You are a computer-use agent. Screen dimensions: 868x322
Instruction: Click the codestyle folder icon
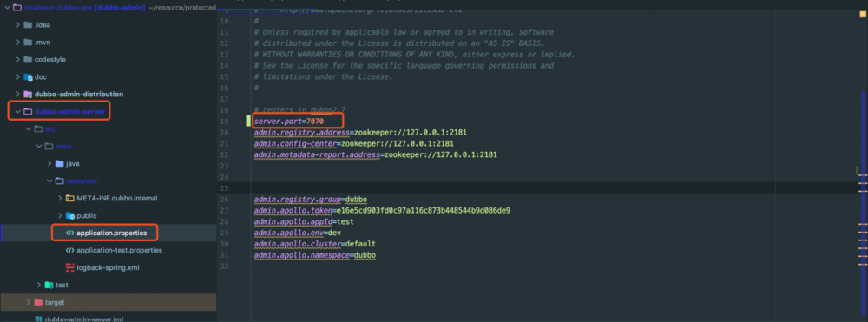pos(28,59)
